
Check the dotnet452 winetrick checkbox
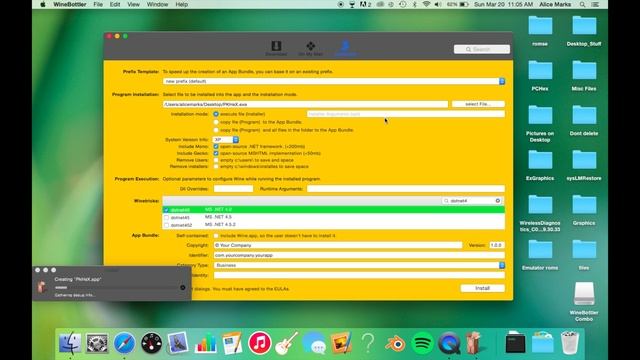pyautogui.click(x=166, y=225)
